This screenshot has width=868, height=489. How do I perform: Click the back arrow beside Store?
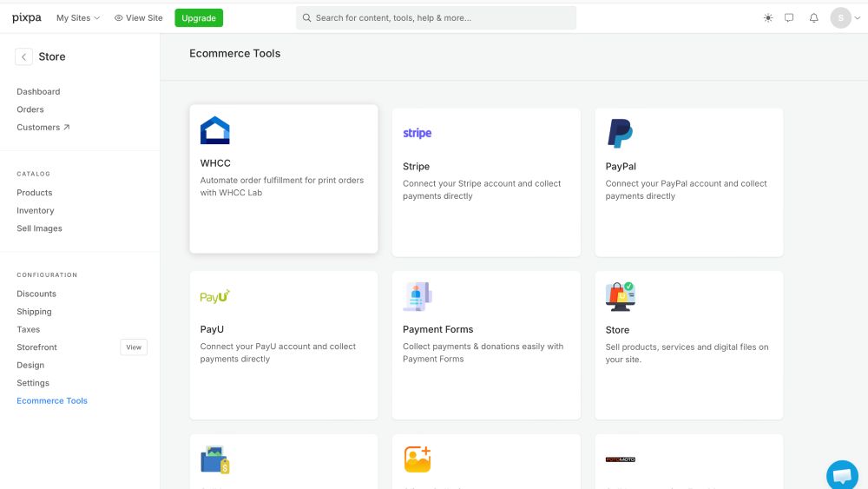23,56
